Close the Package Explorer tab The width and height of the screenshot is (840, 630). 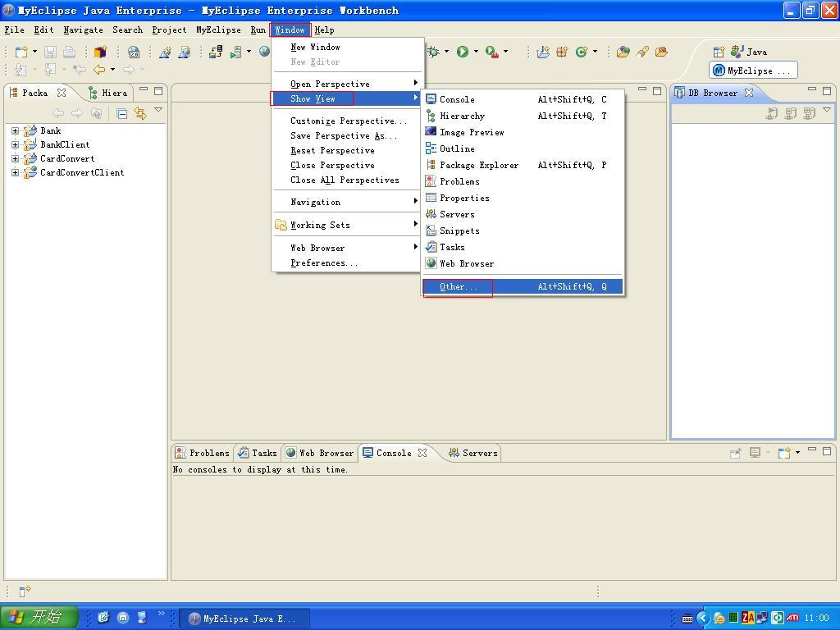click(62, 93)
